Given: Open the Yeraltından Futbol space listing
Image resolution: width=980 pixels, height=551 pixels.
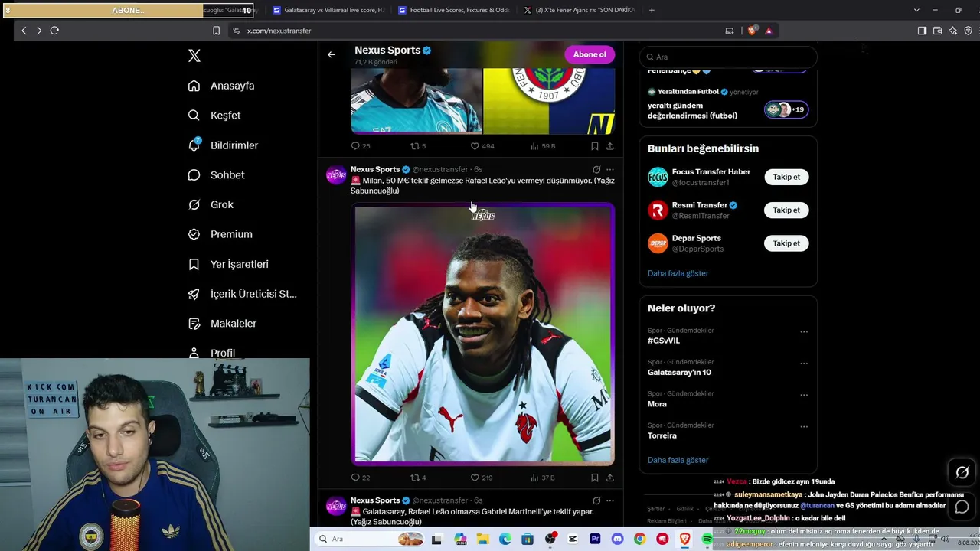Looking at the screenshot, I should pyautogui.click(x=728, y=104).
